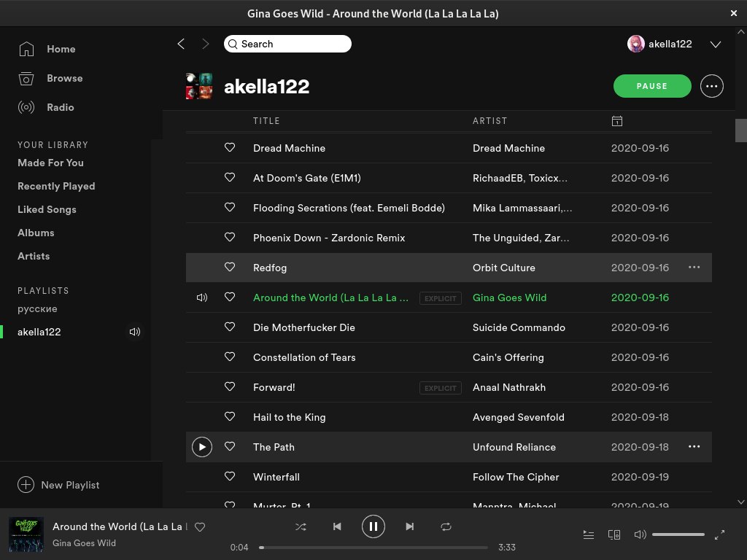Sort by TITLE column header

pos(266,121)
